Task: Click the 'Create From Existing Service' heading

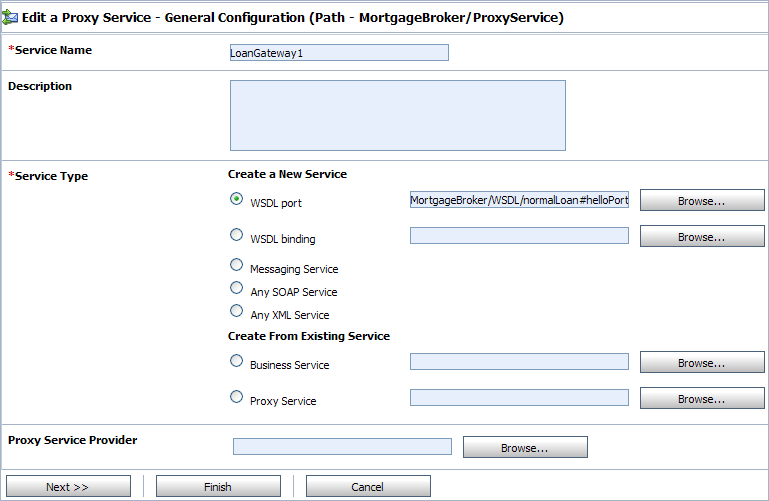Action: point(308,336)
